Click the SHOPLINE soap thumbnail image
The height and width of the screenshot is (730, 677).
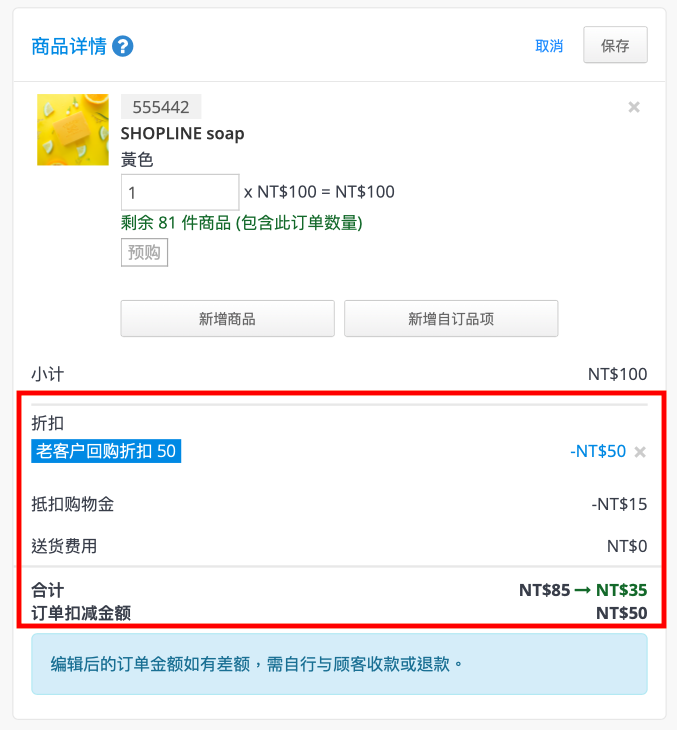[73, 129]
